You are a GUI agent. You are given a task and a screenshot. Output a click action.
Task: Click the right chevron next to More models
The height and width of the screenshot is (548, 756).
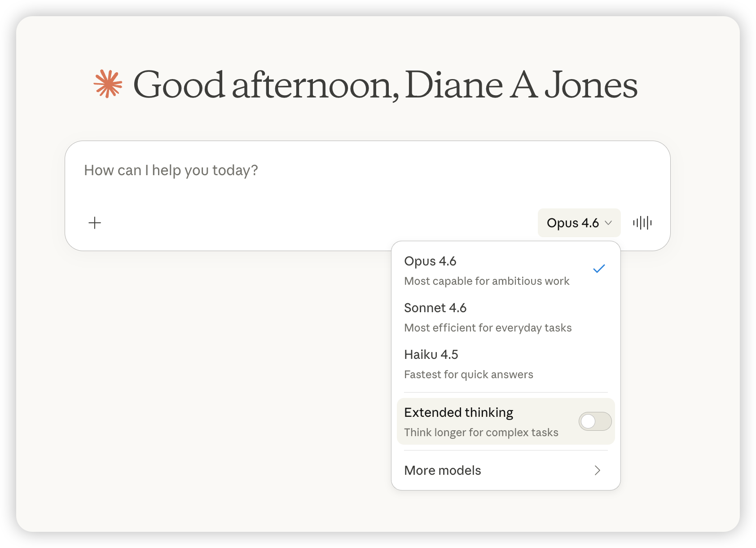(597, 470)
